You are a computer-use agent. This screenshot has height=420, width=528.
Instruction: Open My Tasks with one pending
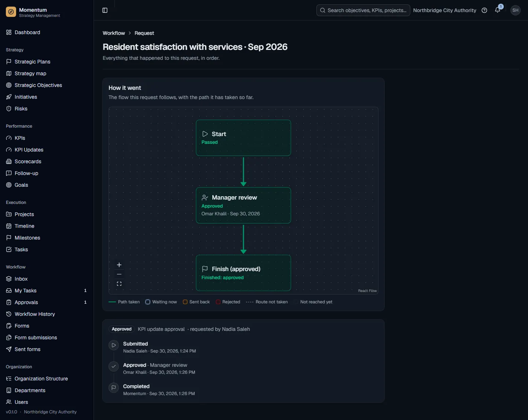pyautogui.click(x=47, y=291)
